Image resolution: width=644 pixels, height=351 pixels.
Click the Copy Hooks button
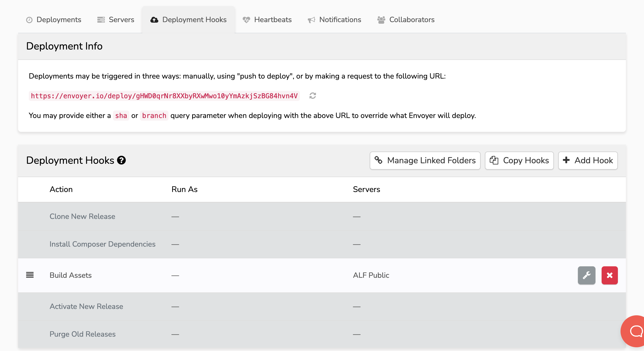click(x=519, y=160)
